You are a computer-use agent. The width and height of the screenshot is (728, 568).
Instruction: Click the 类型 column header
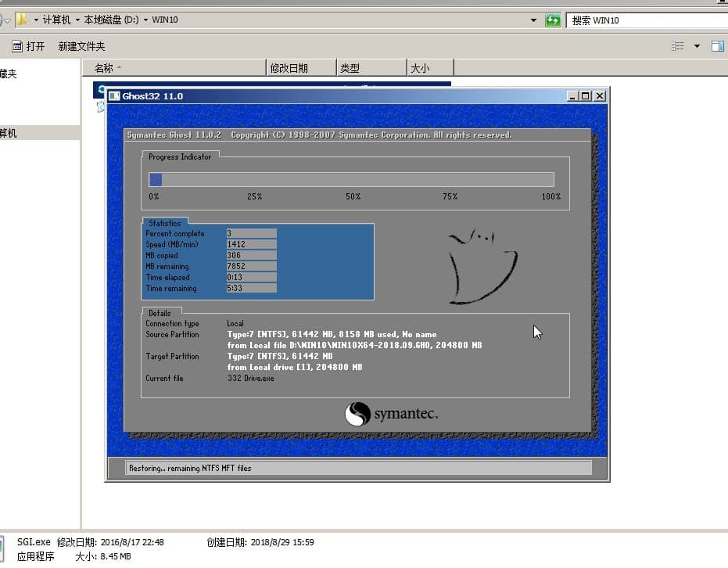[x=371, y=68]
